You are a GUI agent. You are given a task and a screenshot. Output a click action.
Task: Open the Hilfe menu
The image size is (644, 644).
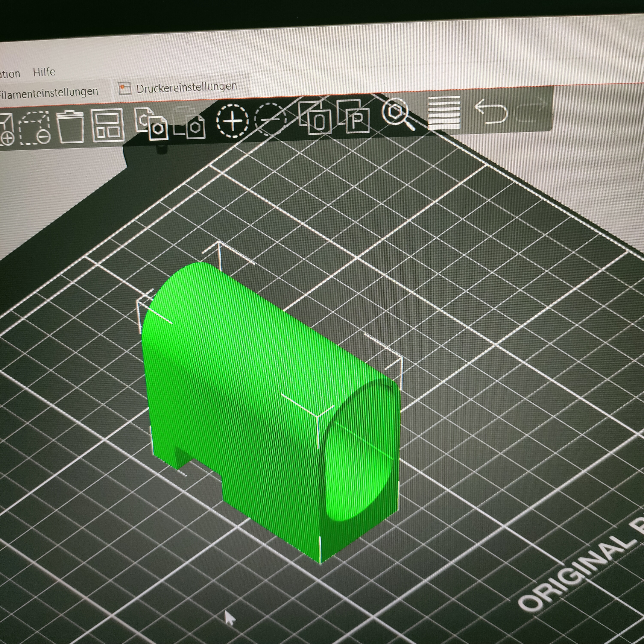pyautogui.click(x=44, y=72)
